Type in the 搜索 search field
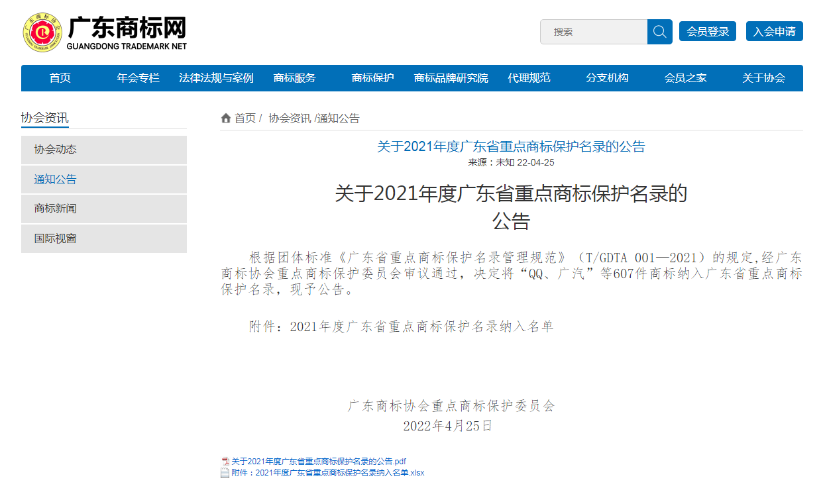The image size is (825, 504). coord(594,32)
